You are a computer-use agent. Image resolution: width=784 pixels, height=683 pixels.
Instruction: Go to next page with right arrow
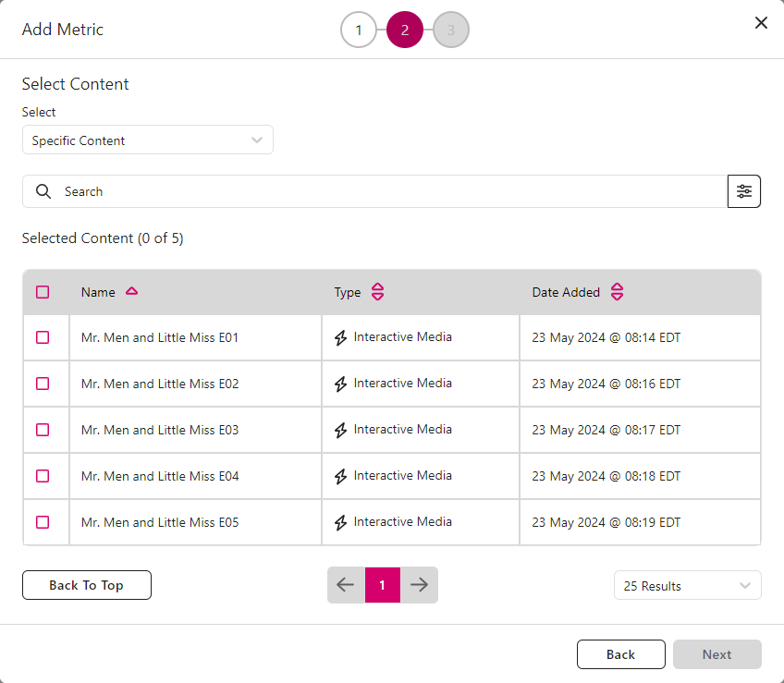point(419,585)
